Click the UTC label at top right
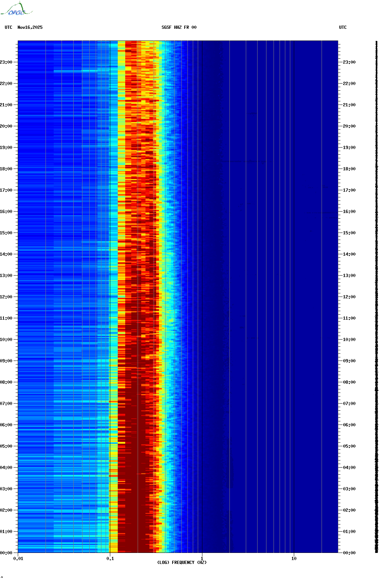The width and height of the screenshot is (392, 581). (343, 27)
